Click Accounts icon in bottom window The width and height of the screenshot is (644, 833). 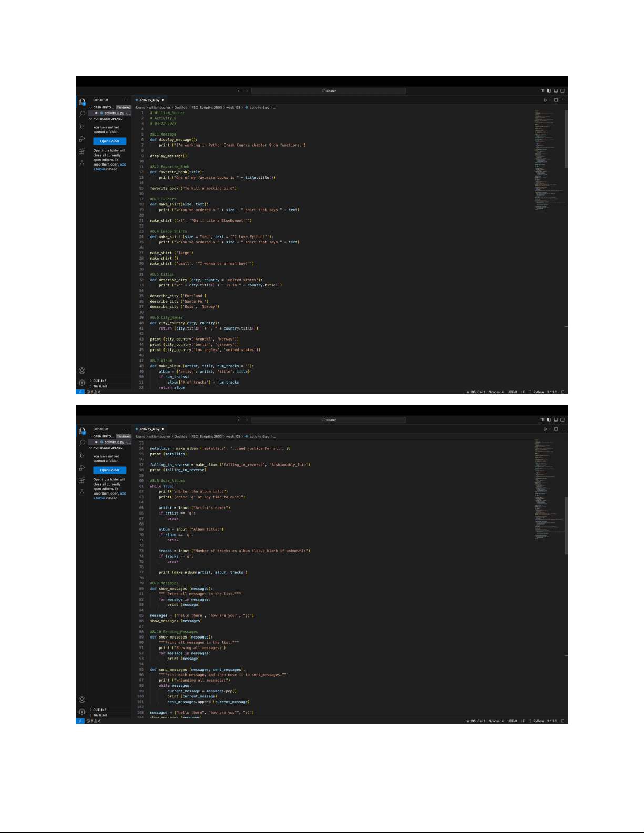[82, 700]
